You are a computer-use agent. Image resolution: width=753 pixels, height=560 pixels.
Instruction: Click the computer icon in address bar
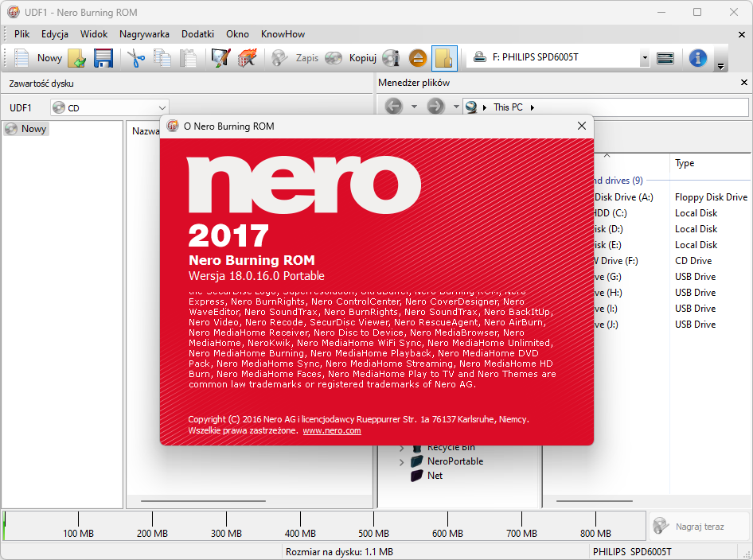click(471, 107)
